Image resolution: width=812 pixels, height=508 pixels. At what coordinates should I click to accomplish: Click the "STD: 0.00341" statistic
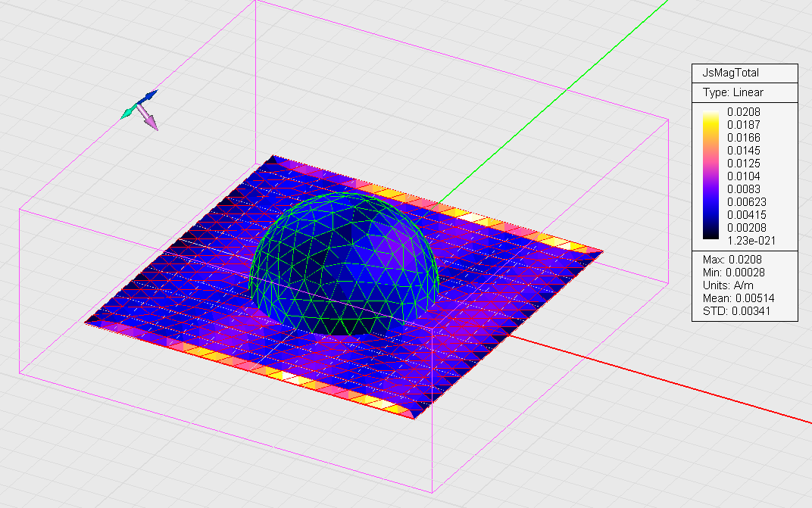pos(738,311)
